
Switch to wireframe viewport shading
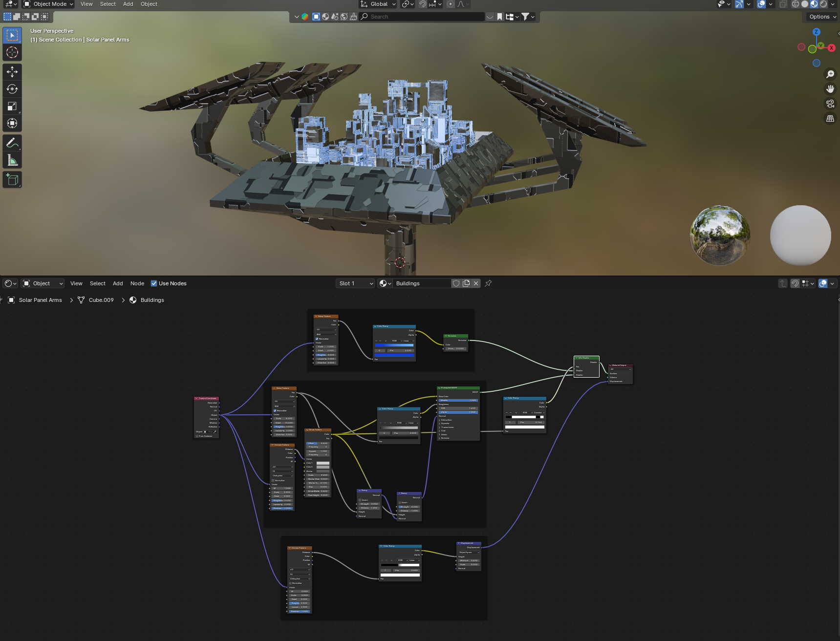coord(796,4)
